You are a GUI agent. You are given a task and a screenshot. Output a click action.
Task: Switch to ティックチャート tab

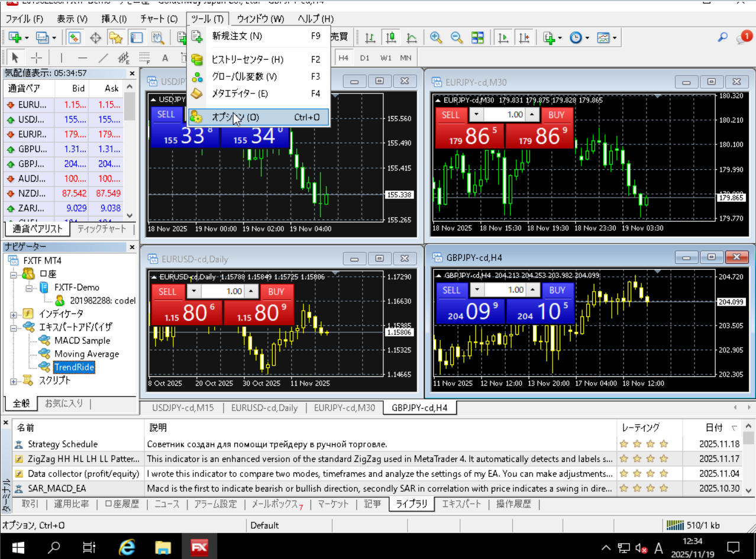point(102,229)
